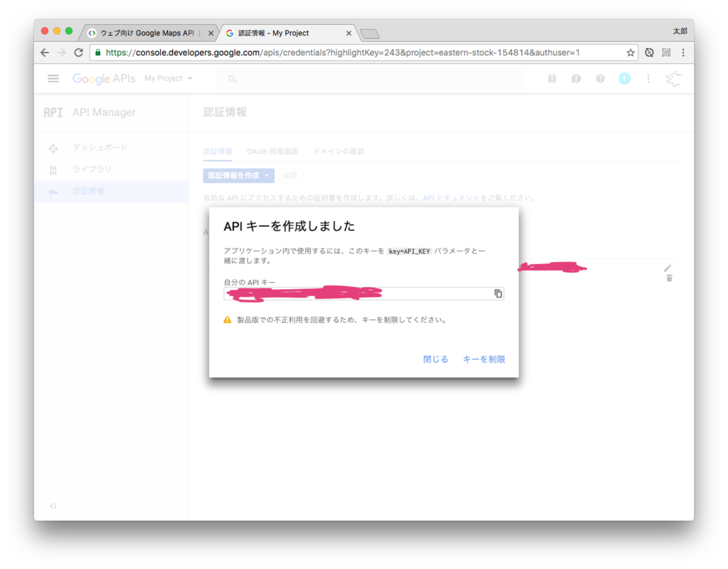This screenshot has height=569, width=728.
Task: Open the hamburger navigation menu
Action: tap(53, 78)
